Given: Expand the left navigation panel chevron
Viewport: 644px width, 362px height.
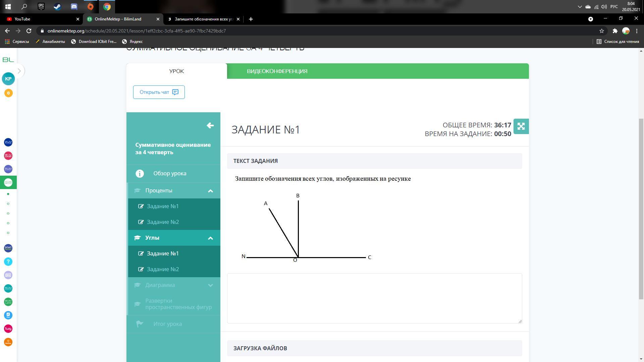Looking at the screenshot, I should coord(19,71).
